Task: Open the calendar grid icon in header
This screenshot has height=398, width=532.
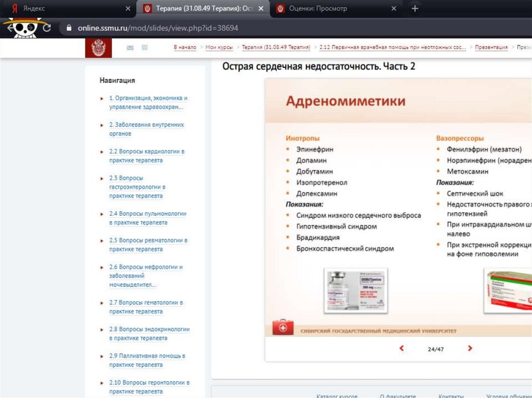Action: coord(144,47)
